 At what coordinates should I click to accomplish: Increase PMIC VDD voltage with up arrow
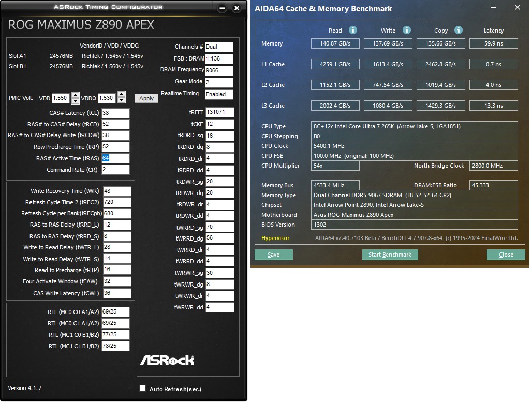coord(75,95)
